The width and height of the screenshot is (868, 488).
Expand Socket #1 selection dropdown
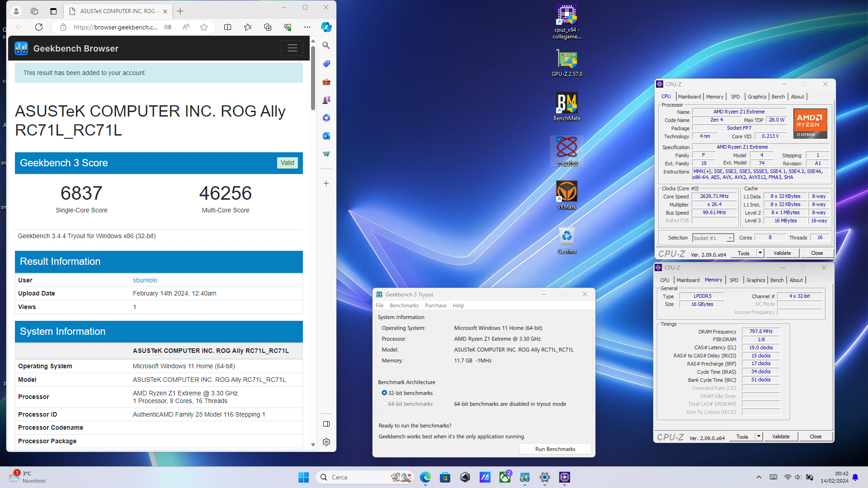coord(730,238)
